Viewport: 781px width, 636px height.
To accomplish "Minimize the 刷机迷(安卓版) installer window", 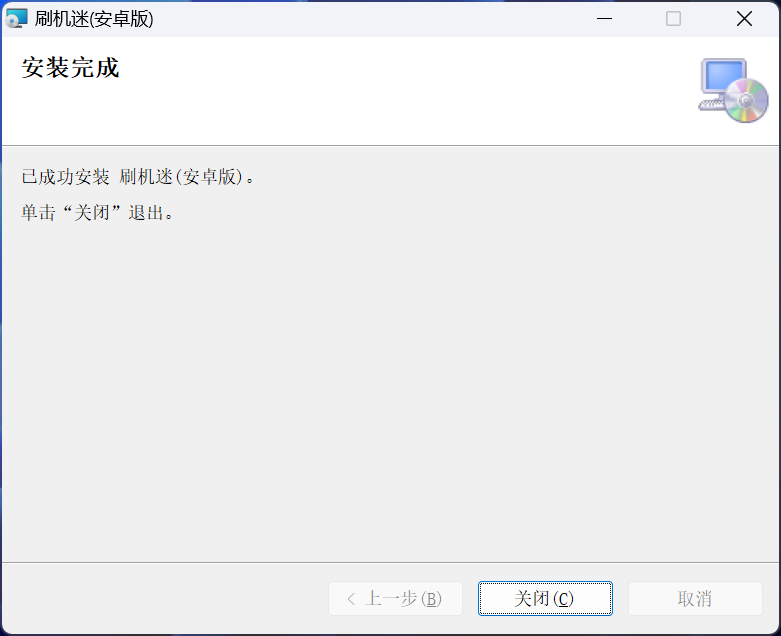I will [x=604, y=19].
